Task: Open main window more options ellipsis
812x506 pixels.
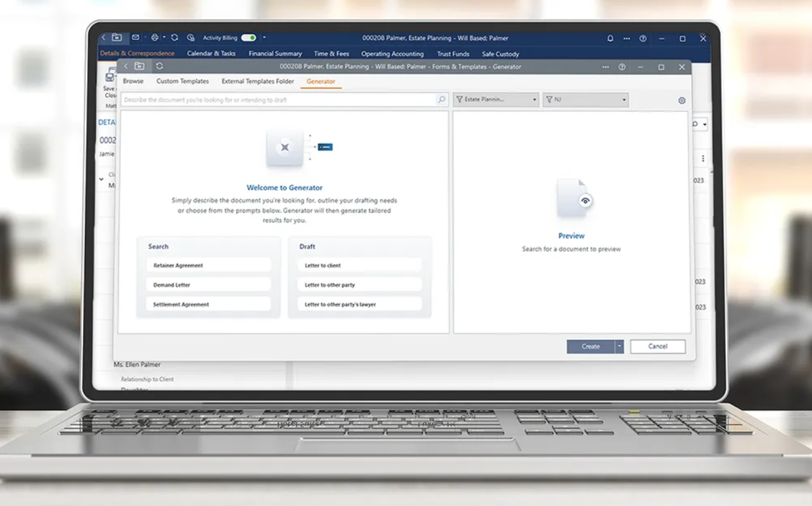Action: coord(626,39)
